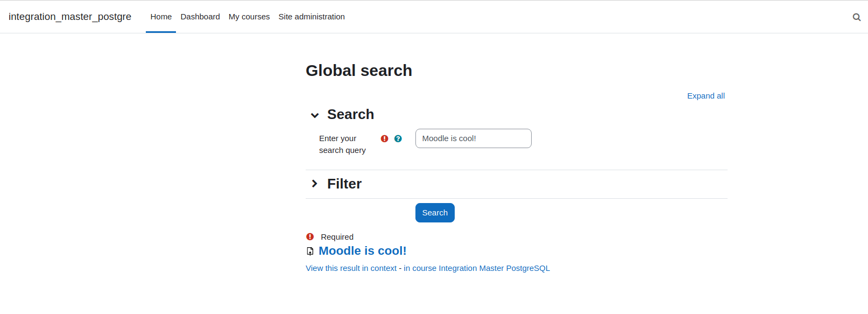Open the 'Moodle is cool!' result link
The width and height of the screenshot is (868, 314).
click(363, 251)
